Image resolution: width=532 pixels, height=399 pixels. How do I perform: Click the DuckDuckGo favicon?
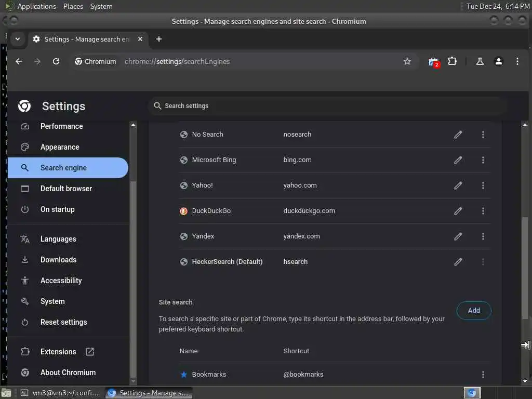[x=183, y=211]
